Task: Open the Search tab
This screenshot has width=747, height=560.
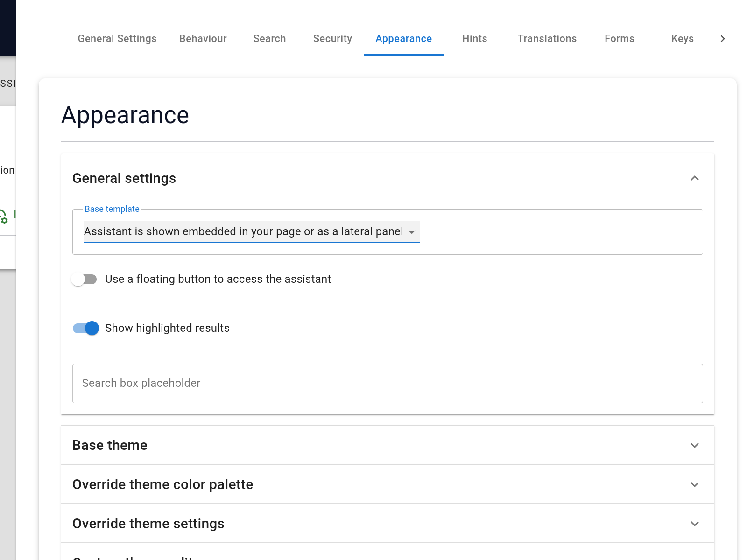Action: coord(269,39)
